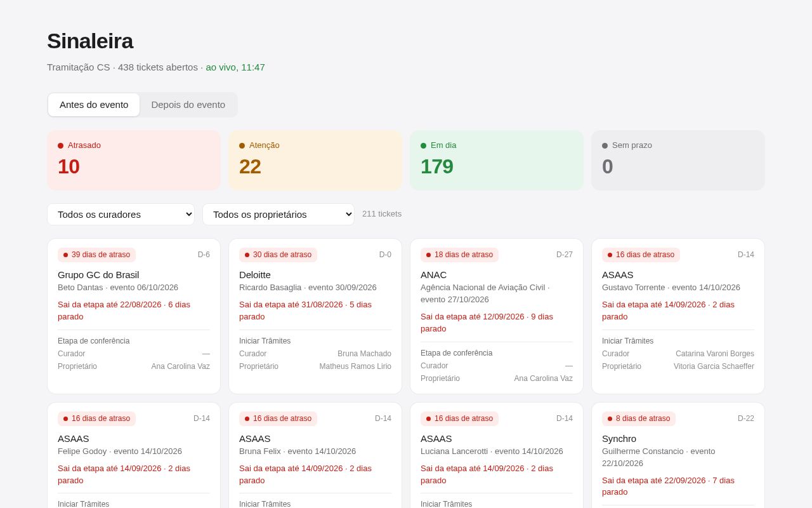Open the Synchro ticket title
The image size is (812, 508).
coord(619,439)
